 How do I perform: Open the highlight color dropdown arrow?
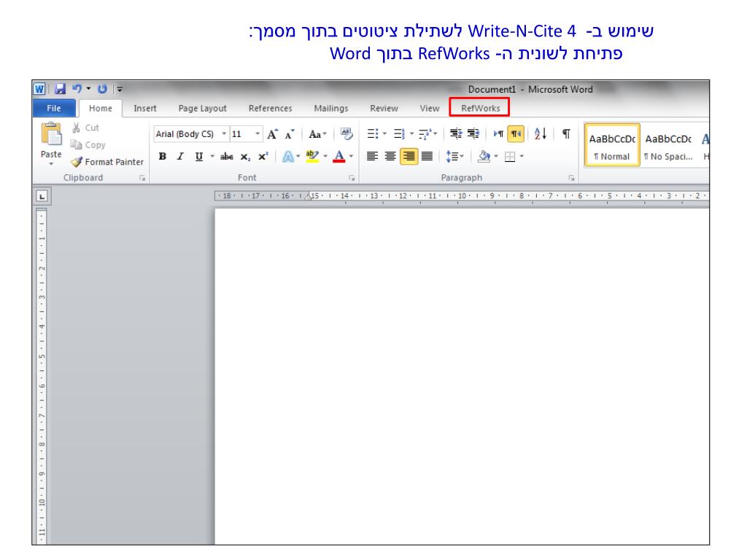click(325, 156)
